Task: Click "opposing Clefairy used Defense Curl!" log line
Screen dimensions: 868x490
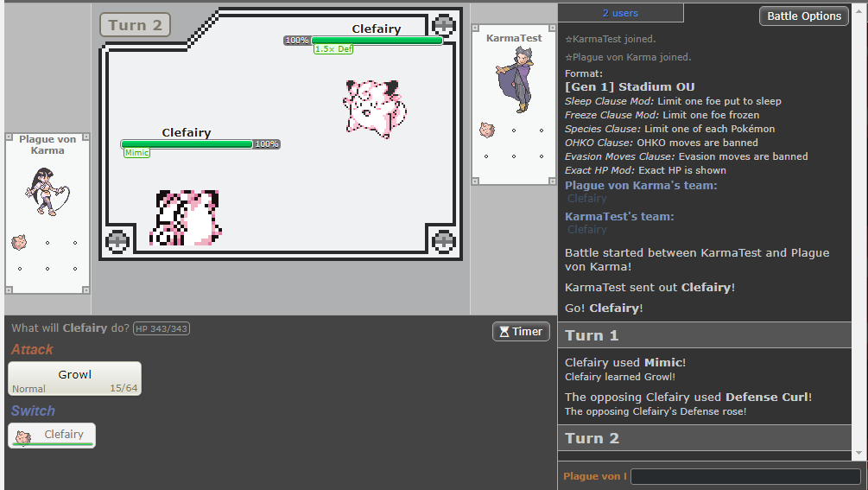Action: coord(688,397)
